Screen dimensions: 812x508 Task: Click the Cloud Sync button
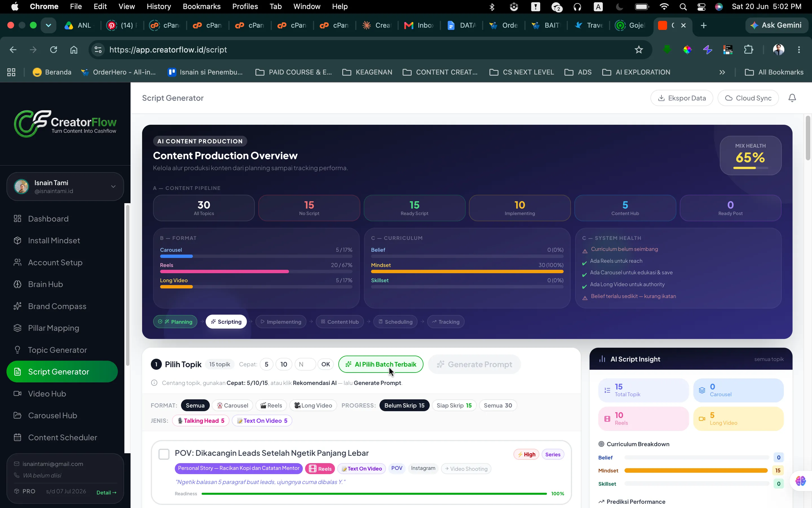pyautogui.click(x=748, y=98)
